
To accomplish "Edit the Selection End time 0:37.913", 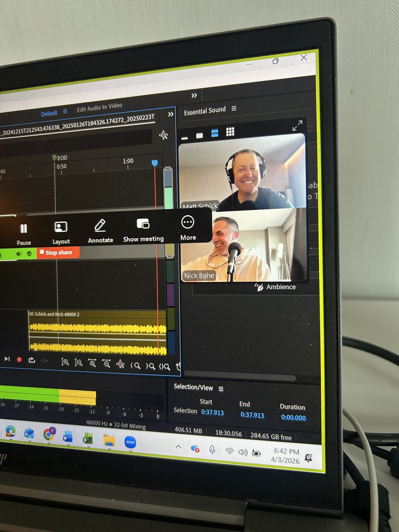I will pyautogui.click(x=252, y=415).
